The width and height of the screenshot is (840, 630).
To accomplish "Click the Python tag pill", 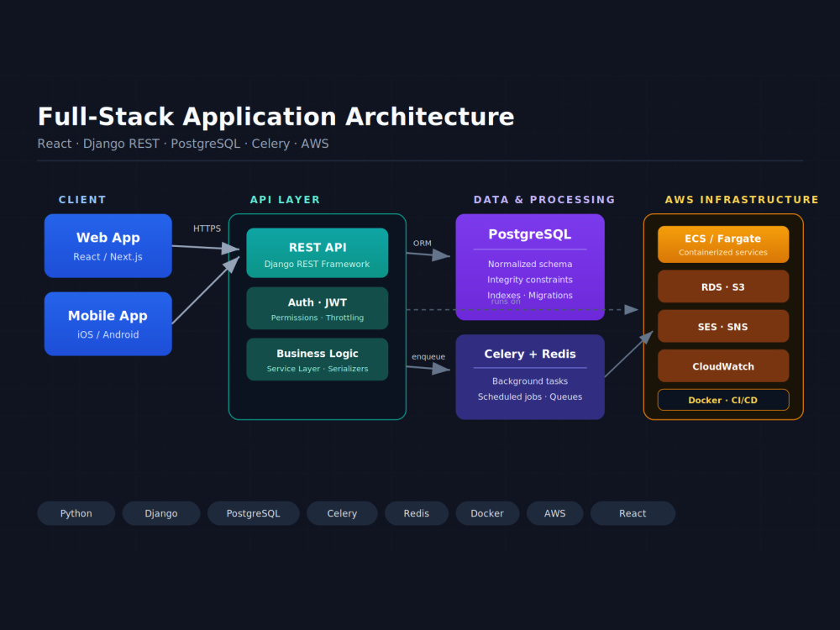I will 76,513.
